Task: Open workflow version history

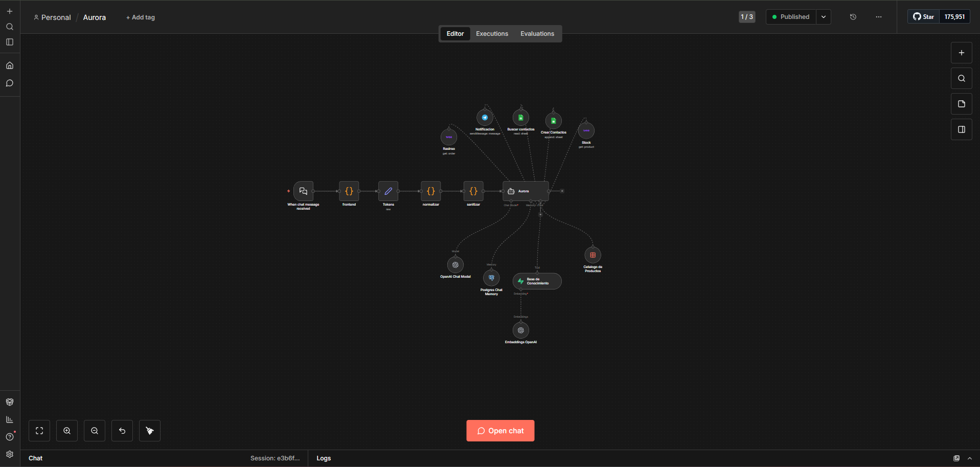Action: (853, 17)
